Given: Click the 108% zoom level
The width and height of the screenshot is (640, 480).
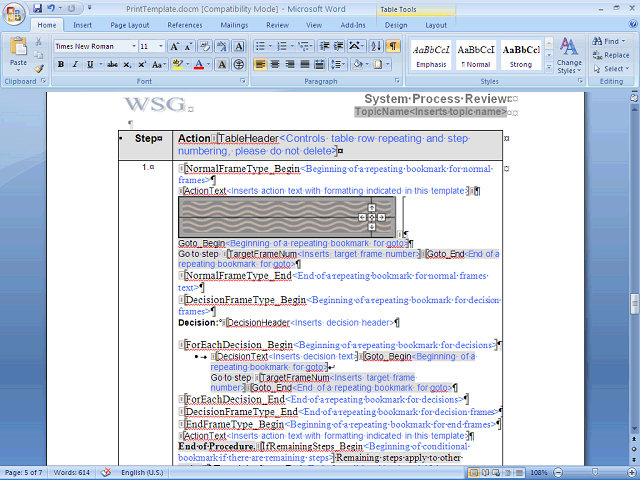Looking at the screenshot, I should [x=539, y=473].
